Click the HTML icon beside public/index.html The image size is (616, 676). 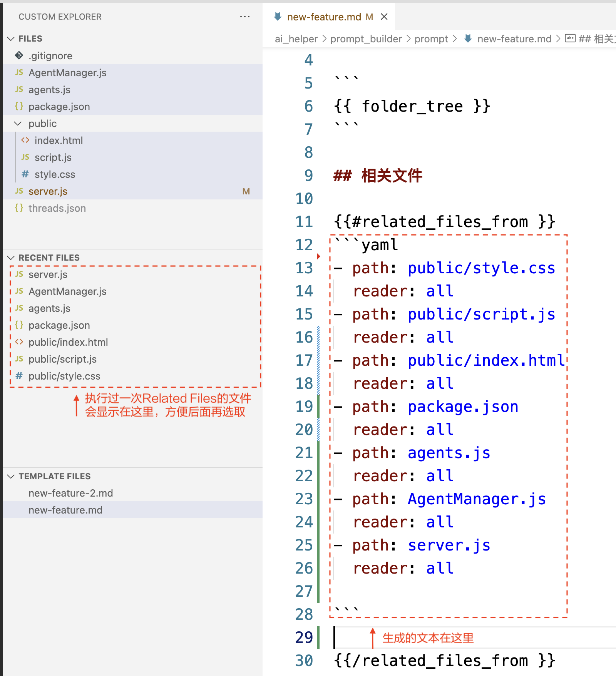click(19, 342)
